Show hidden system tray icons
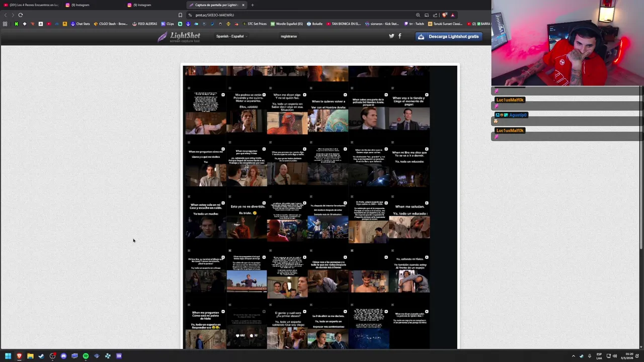This screenshot has width=644, height=362. 573,356
